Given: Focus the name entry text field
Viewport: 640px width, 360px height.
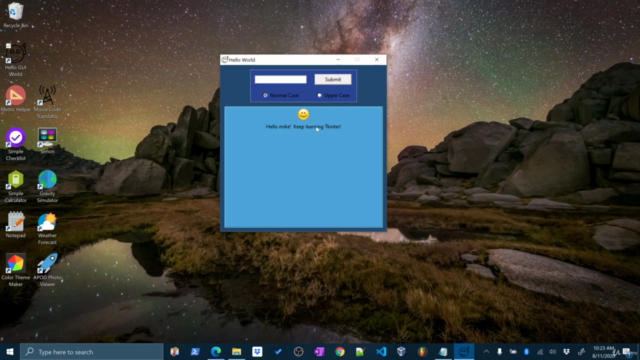Looking at the screenshot, I should [280, 79].
